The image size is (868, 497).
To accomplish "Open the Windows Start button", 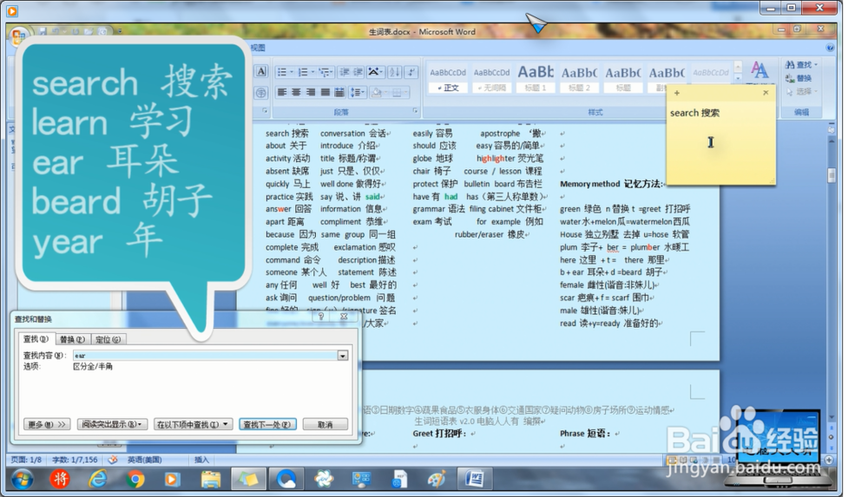I will click(23, 479).
